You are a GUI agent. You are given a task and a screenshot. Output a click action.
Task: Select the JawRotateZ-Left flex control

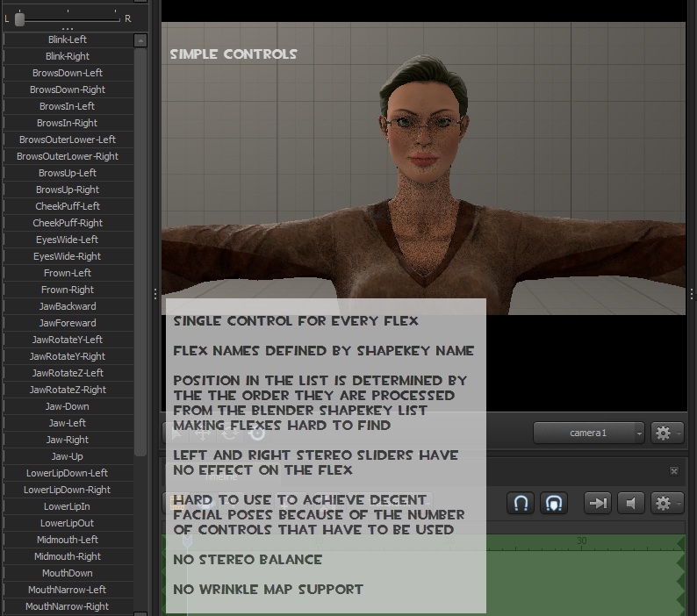point(68,373)
